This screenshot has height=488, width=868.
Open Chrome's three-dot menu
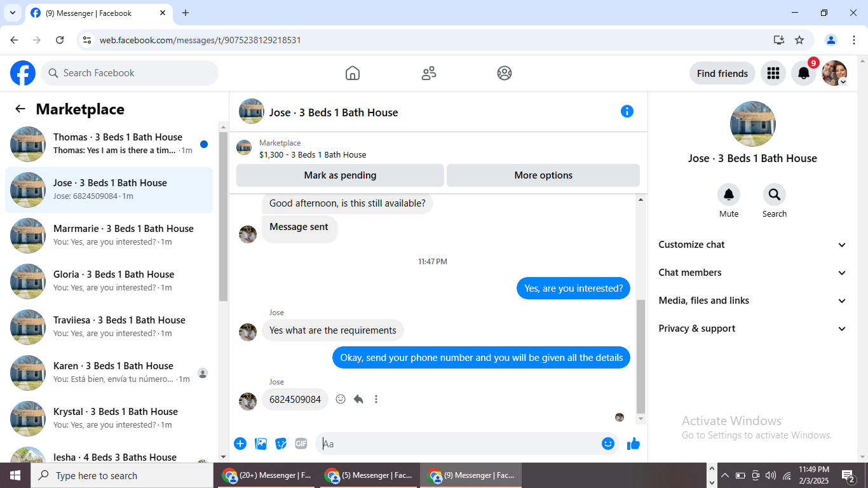(854, 40)
